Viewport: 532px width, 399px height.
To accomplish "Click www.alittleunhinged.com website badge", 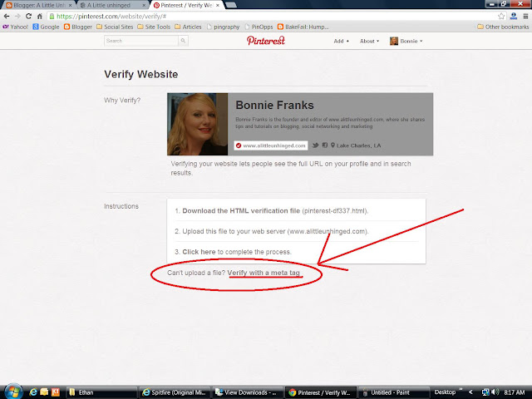I will click(x=271, y=145).
